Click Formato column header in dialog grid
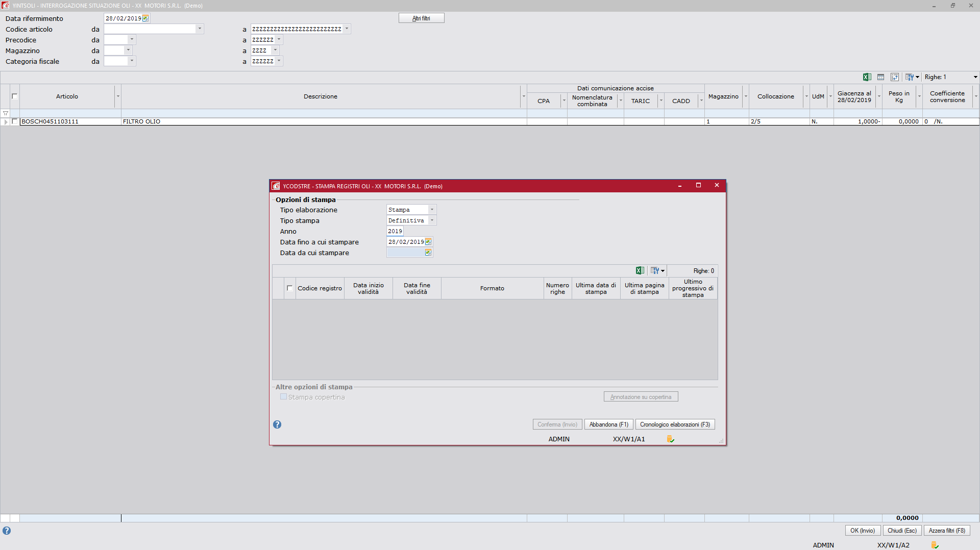This screenshot has height=550, width=980. tap(492, 288)
